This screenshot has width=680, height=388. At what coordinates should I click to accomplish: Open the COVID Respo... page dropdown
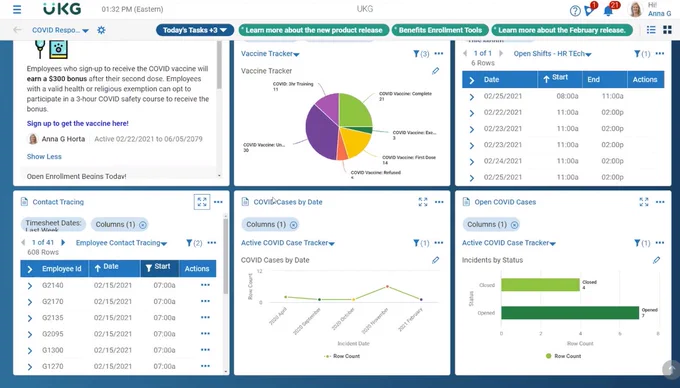point(60,30)
